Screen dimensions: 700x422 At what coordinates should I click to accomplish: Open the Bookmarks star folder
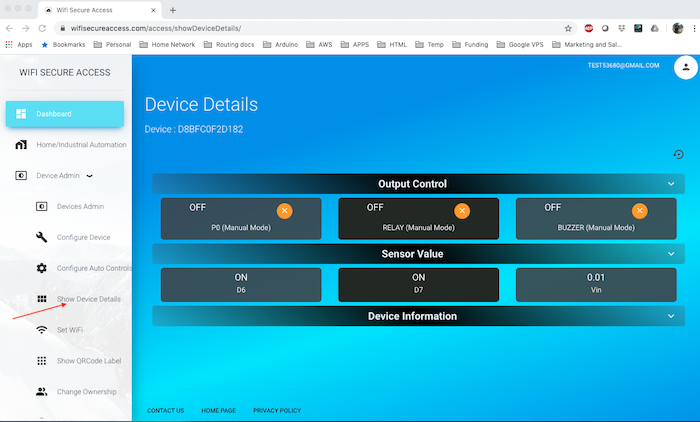point(63,45)
